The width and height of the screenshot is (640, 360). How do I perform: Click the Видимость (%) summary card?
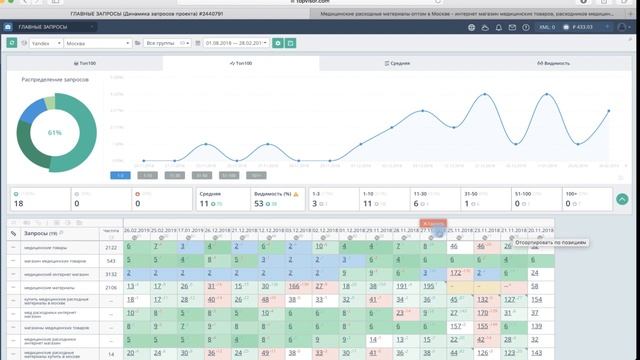(278, 199)
